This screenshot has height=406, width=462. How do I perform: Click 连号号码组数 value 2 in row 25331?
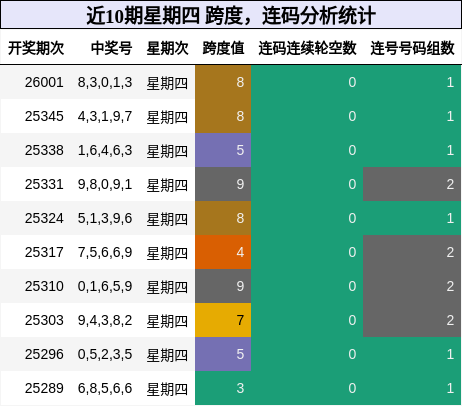(412, 184)
